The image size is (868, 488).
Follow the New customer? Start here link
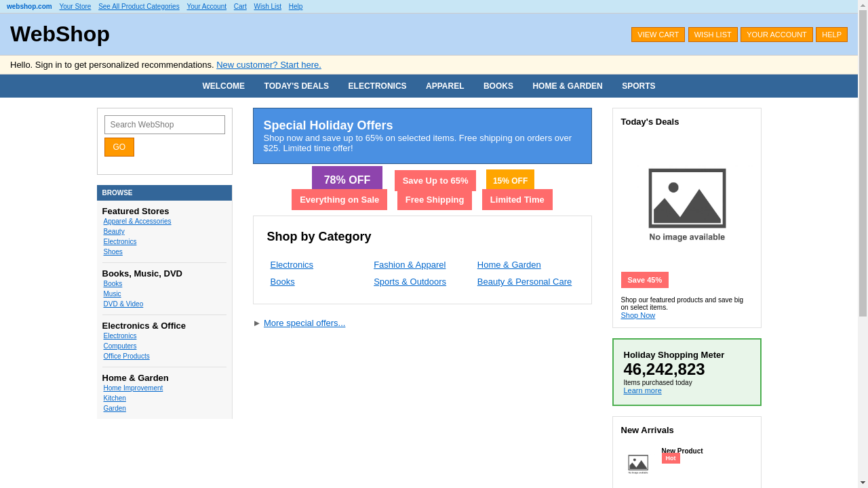tap(268, 64)
